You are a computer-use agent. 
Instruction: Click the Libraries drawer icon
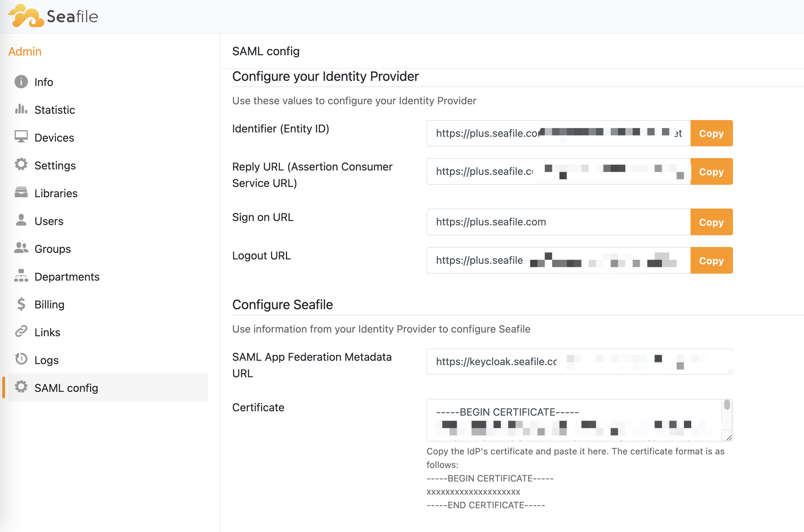click(x=21, y=192)
